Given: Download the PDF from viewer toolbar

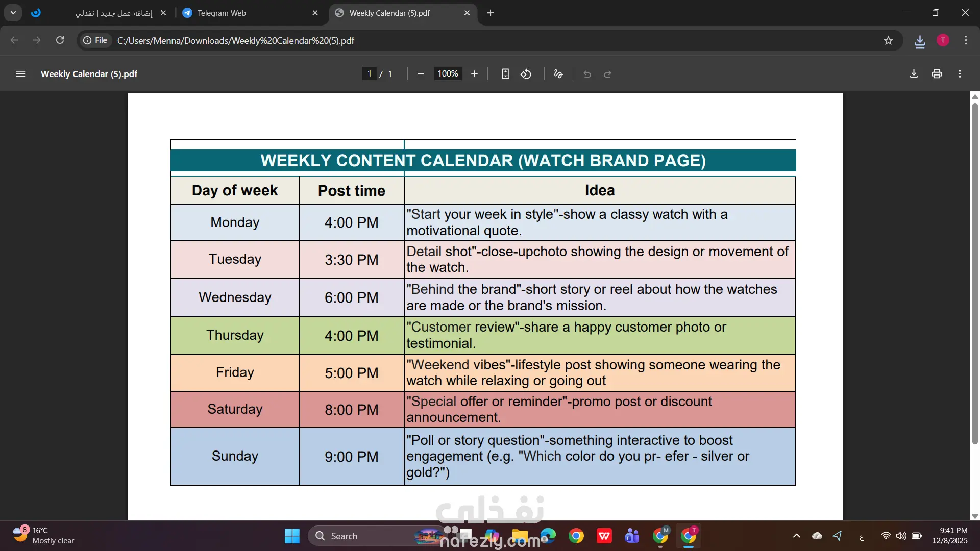Looking at the screenshot, I should [914, 74].
